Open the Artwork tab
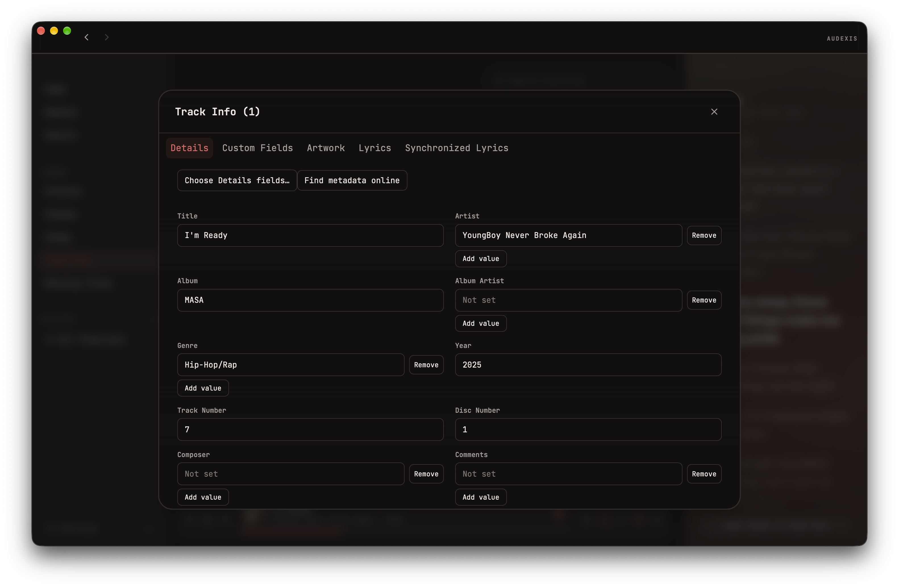 coord(326,148)
